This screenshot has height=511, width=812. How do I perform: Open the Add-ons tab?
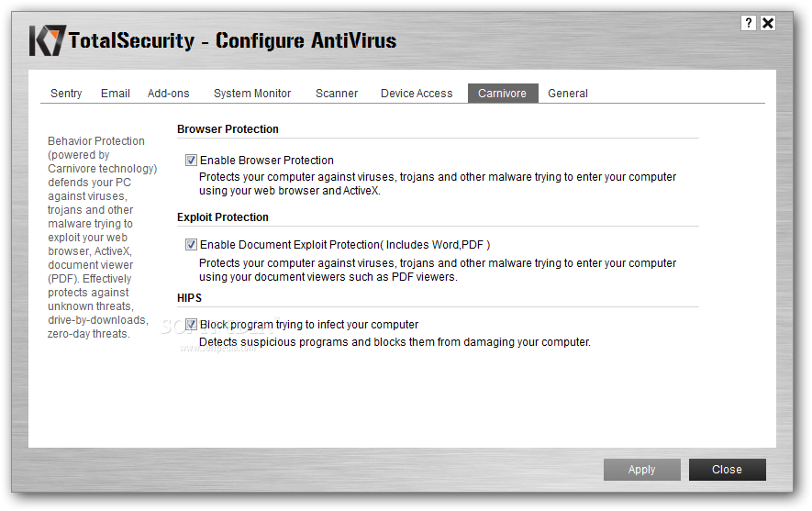168,94
